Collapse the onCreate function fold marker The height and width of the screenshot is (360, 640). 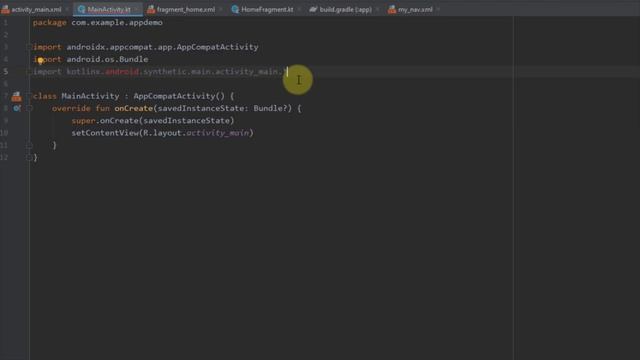[29, 109]
